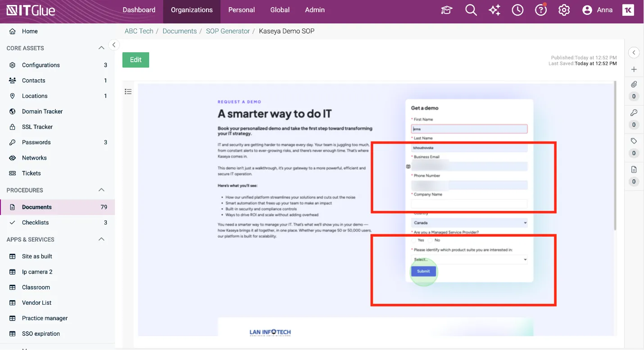Image resolution: width=644 pixels, height=352 pixels.
Task: Select Passwords in the sidebar
Action: pyautogui.click(x=36, y=142)
